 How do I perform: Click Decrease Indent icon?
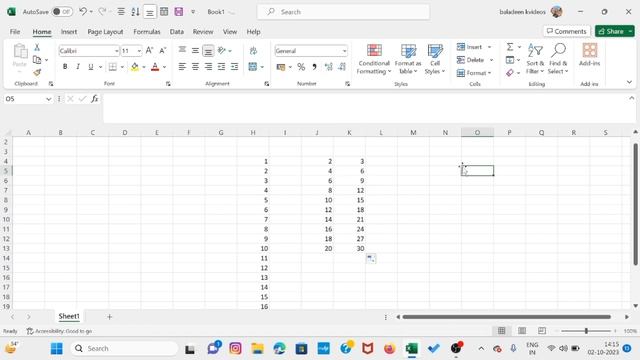(221, 67)
